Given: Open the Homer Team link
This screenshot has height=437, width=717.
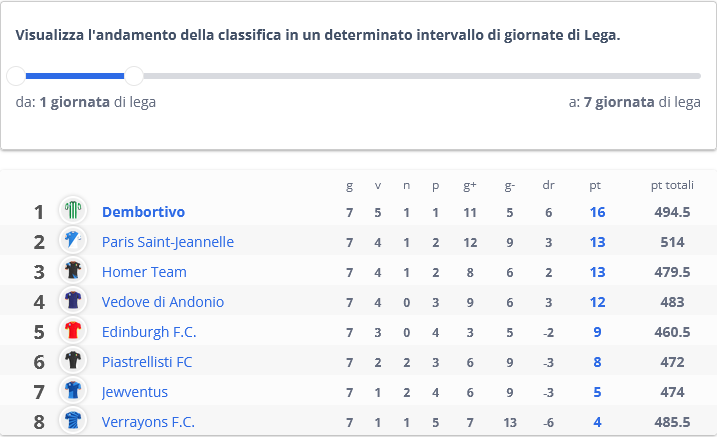Looking at the screenshot, I should point(144,272).
